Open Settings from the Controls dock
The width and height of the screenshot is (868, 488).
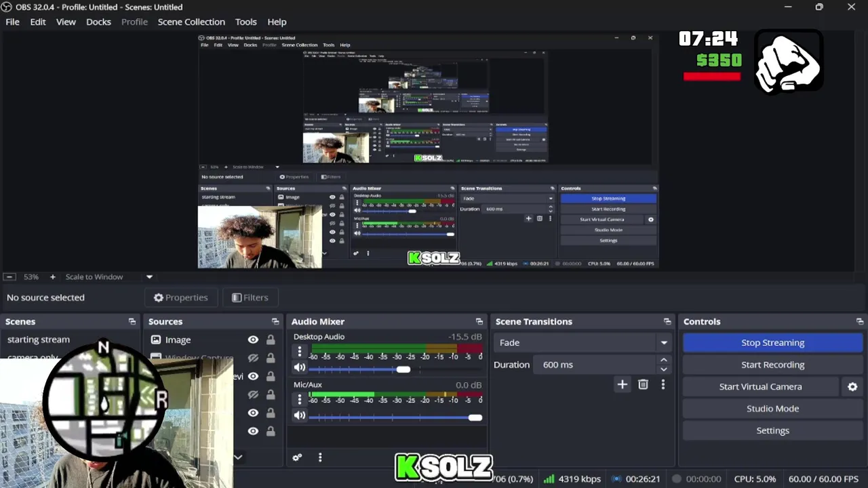coord(772,430)
